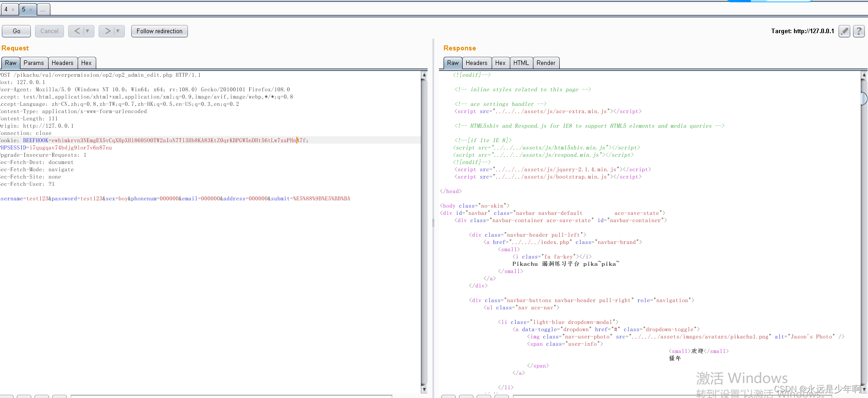Click the fa fa-key icon tag line

552,257
